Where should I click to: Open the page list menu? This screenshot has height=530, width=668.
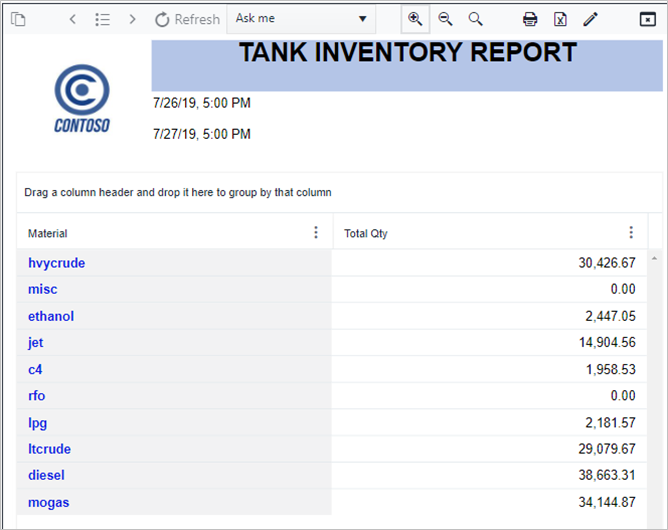102,19
